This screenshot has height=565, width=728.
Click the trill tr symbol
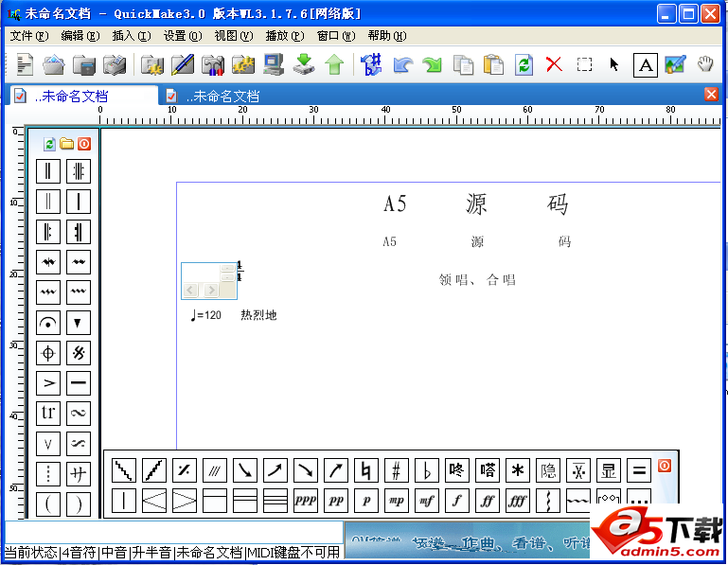(48, 414)
